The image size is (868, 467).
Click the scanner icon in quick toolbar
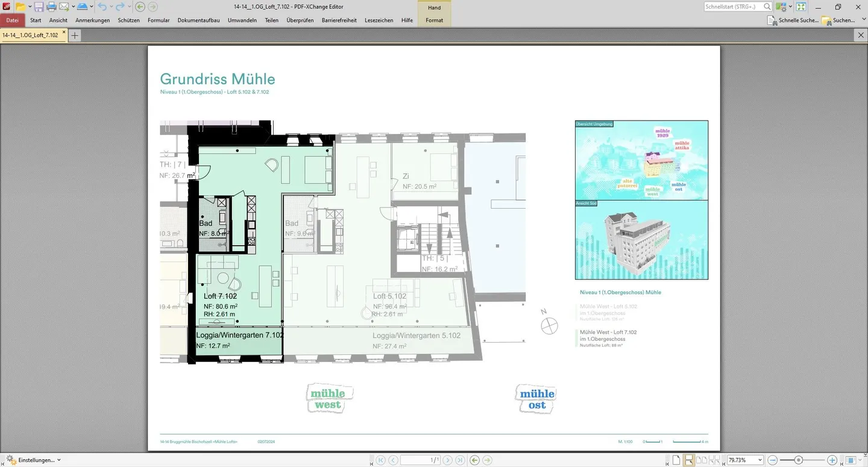[x=82, y=7]
